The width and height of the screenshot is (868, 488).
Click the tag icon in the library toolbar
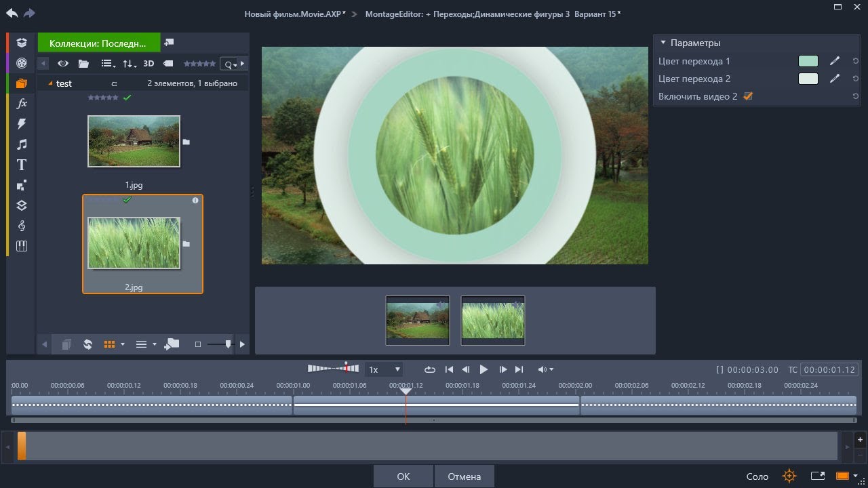(x=168, y=64)
